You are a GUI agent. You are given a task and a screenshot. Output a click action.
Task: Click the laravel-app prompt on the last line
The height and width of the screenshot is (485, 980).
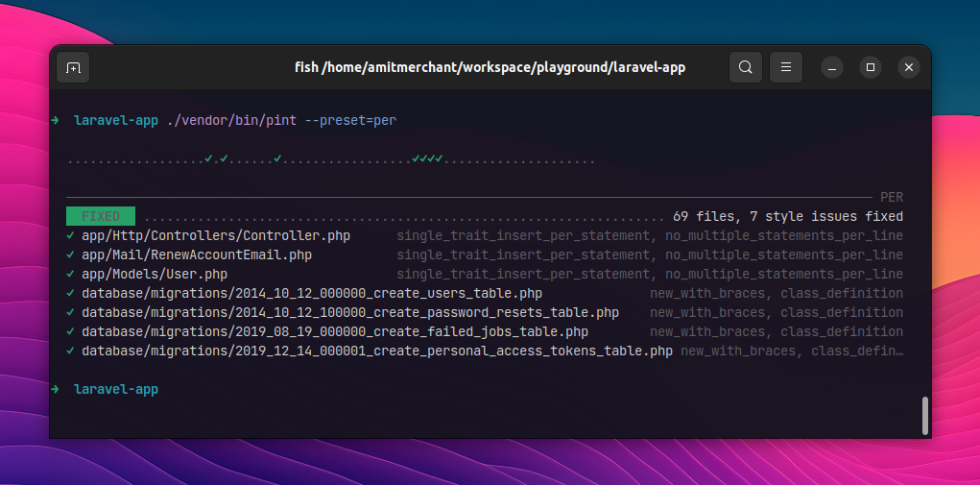pyautogui.click(x=115, y=389)
